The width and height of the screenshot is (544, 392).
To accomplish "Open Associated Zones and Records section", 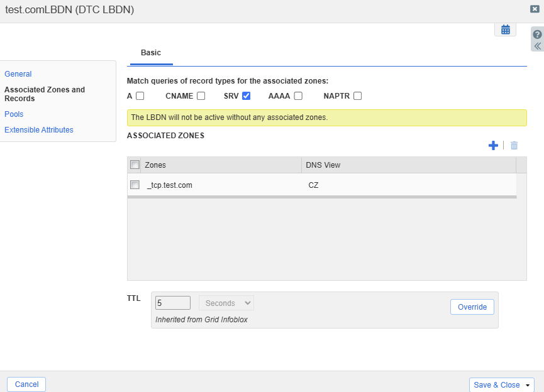I will (45, 94).
